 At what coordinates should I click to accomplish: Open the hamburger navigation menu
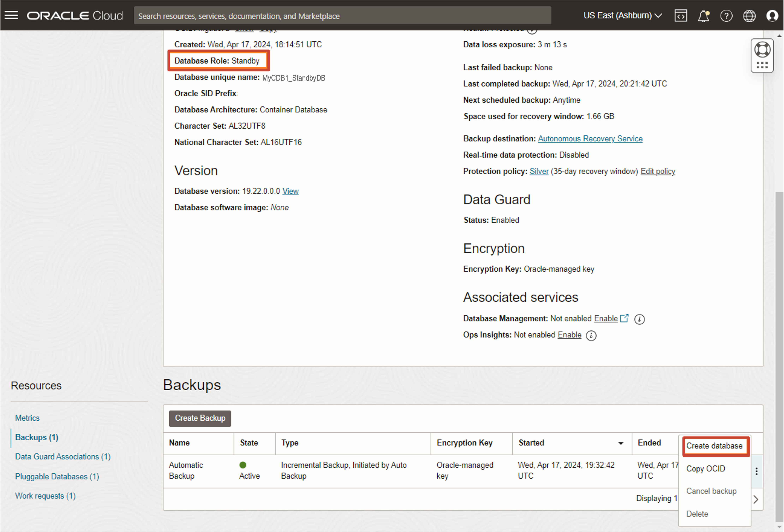coord(11,15)
